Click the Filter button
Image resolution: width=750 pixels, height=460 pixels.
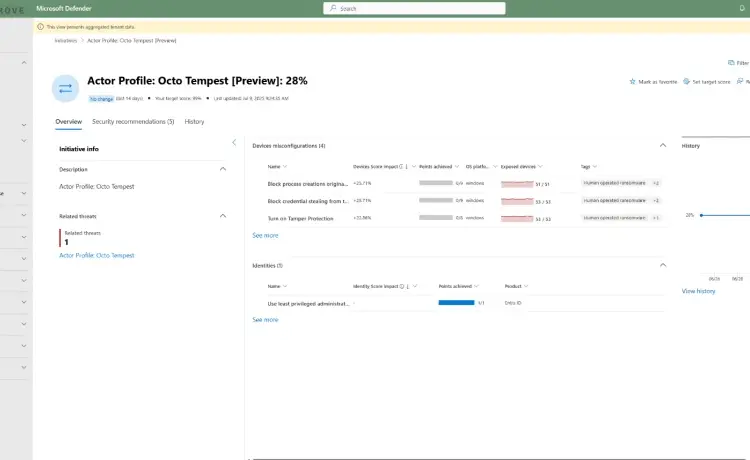(739, 63)
